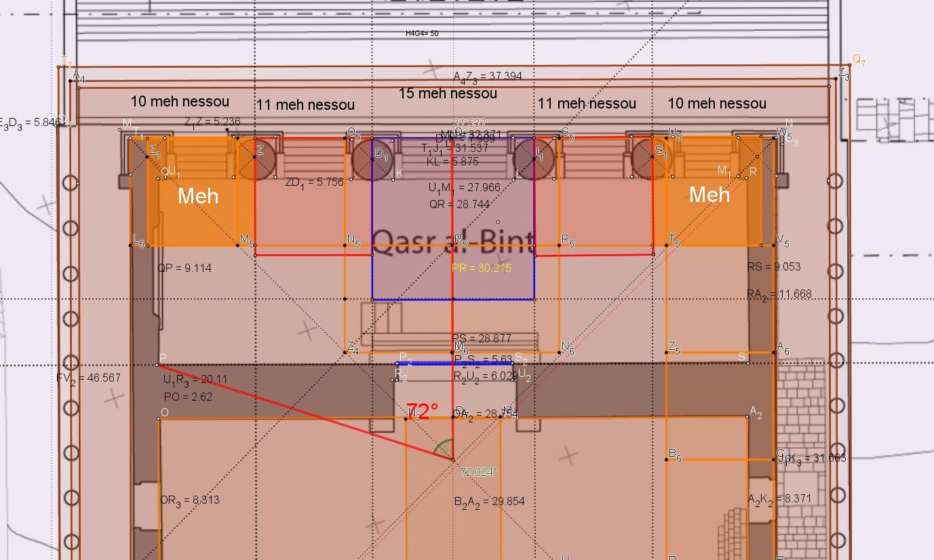Viewport: 934px width, 560px height.
Task: Select the left orange "Meh" rectangle
Action: pos(197,196)
